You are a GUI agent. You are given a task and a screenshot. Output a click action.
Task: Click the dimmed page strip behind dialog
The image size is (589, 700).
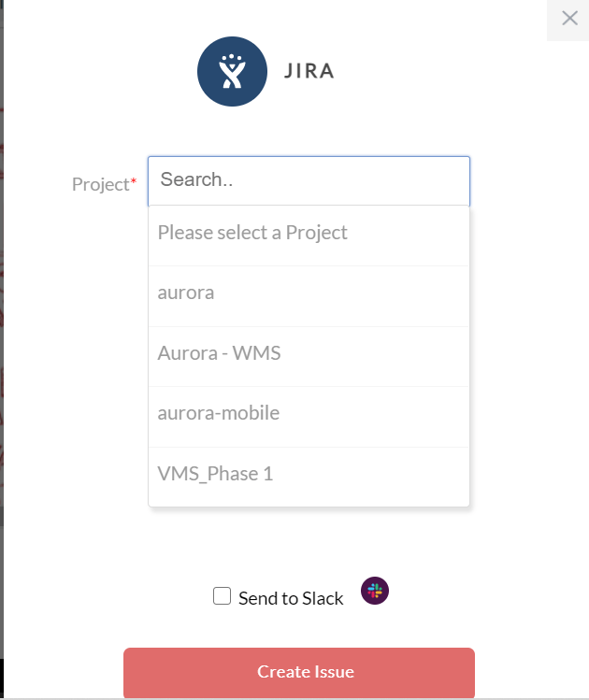pos(1,312)
